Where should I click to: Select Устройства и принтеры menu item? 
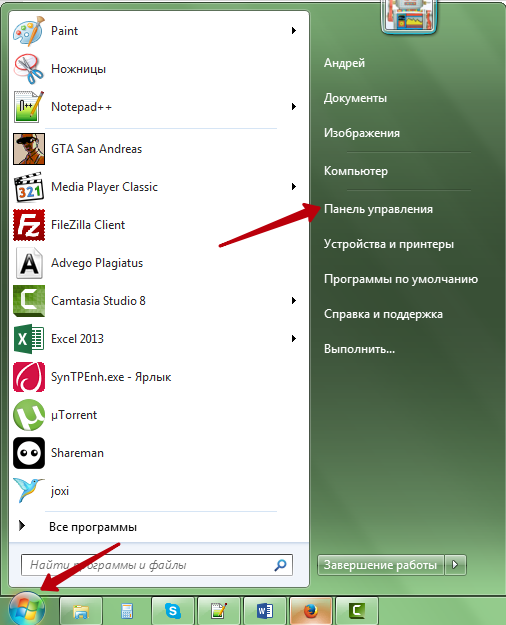[x=389, y=244]
